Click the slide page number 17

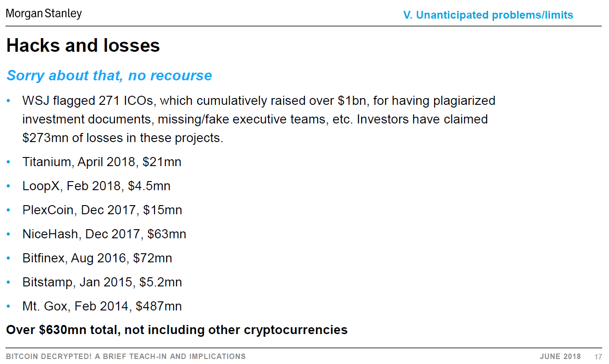click(x=598, y=357)
